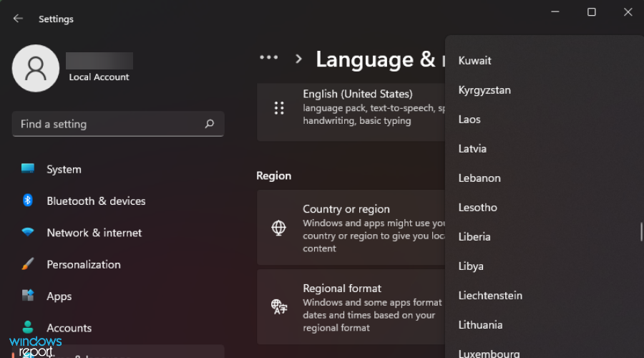Choose Latvia in the region dropdown
Viewport: 644px width, 358px height.
[x=472, y=149]
